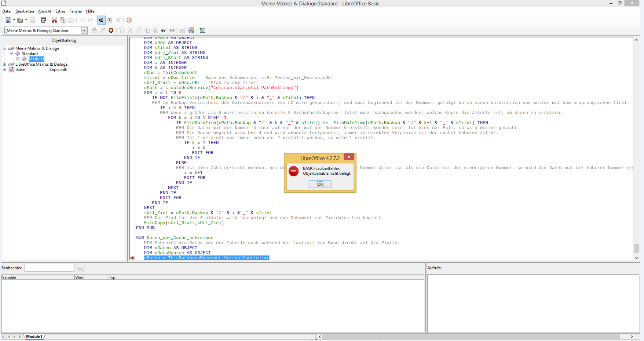Select the Standard library tree item
The image size is (644, 341).
30,54
